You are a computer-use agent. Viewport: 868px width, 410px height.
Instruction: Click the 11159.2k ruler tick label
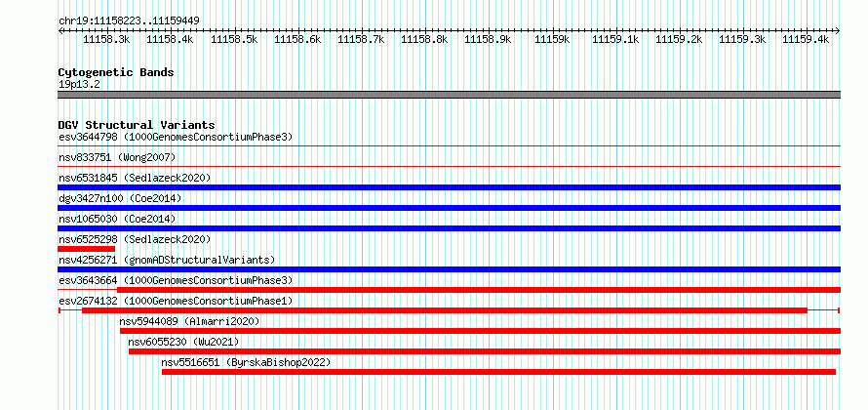point(679,40)
